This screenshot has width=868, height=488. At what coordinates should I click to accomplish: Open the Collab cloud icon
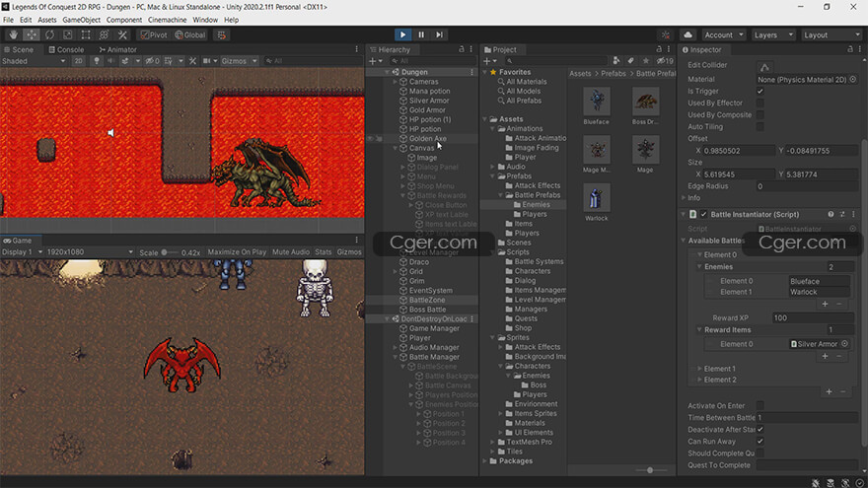688,35
